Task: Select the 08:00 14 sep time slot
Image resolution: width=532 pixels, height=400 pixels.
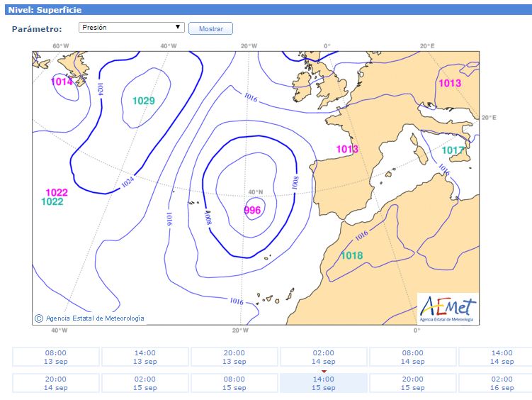Action: point(412,357)
